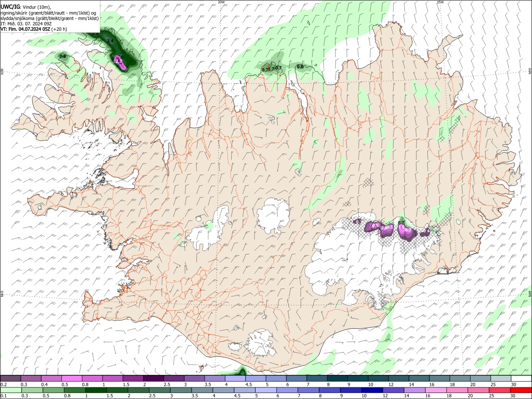Click the 2.2 value inside the pink patch
Image resolution: width=532 pixels, height=399 pixels.
coord(118,62)
